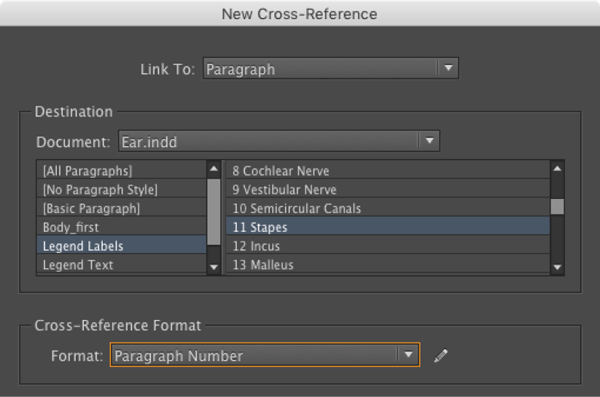The width and height of the screenshot is (600, 397).
Task: Pick the Legend Text paragraph style
Action: (122, 264)
